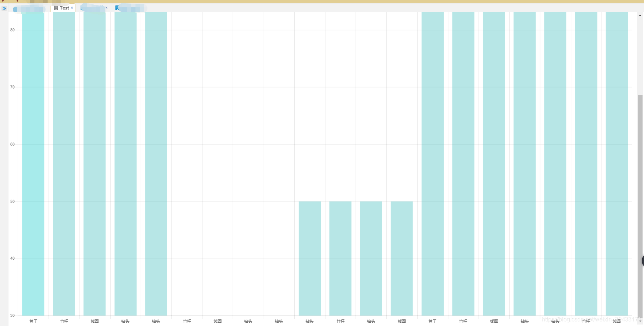Click the scroll up arrow of vertical scrollbar

640,15
